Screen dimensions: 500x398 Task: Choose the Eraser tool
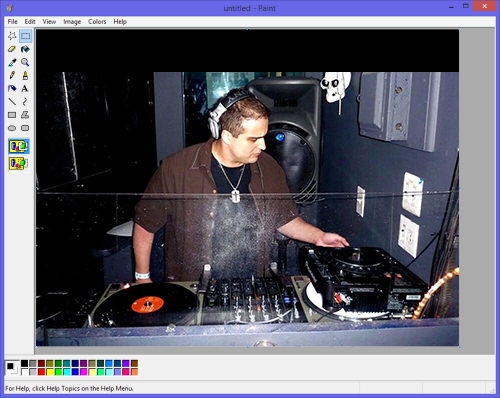pyautogui.click(x=12, y=49)
